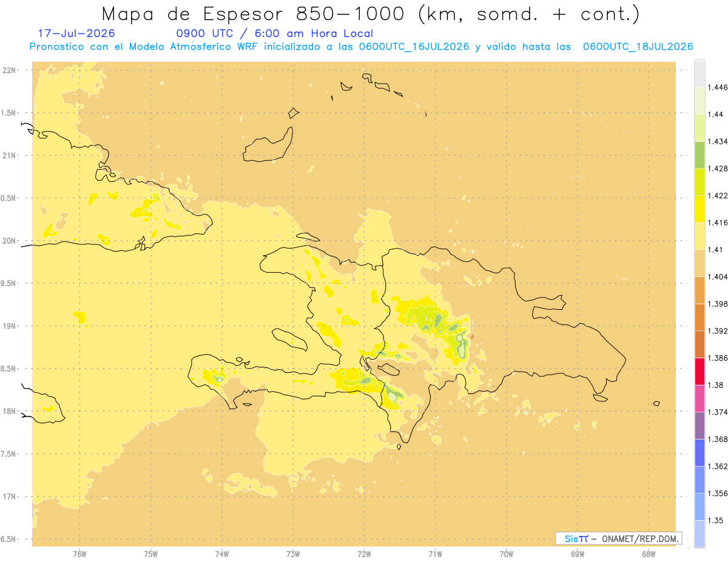Click the '19N' latitude label
Viewport: 728px width, 562px height.
point(9,326)
